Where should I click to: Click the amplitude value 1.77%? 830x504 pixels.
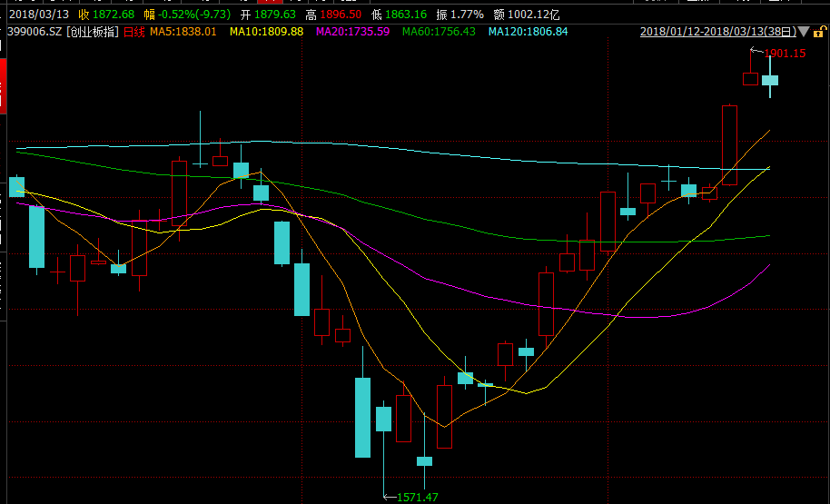tap(468, 15)
